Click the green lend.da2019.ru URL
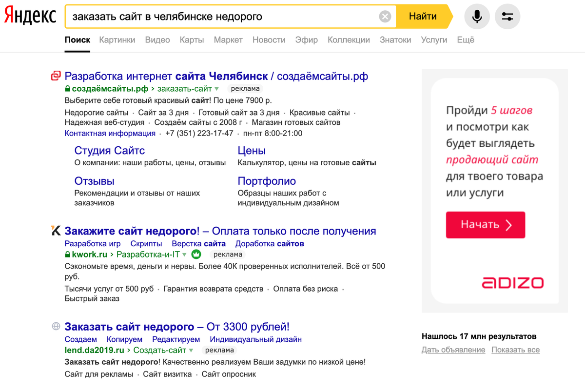 [x=95, y=350]
